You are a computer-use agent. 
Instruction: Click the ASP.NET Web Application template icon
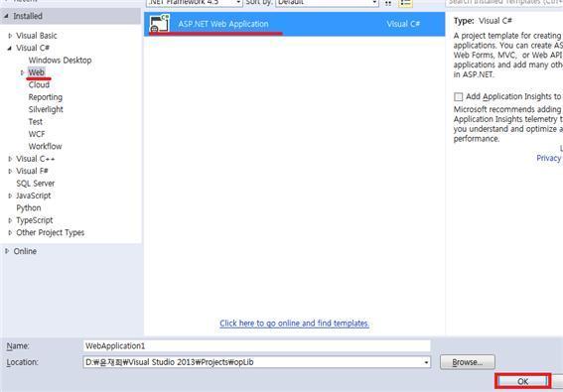click(160, 24)
